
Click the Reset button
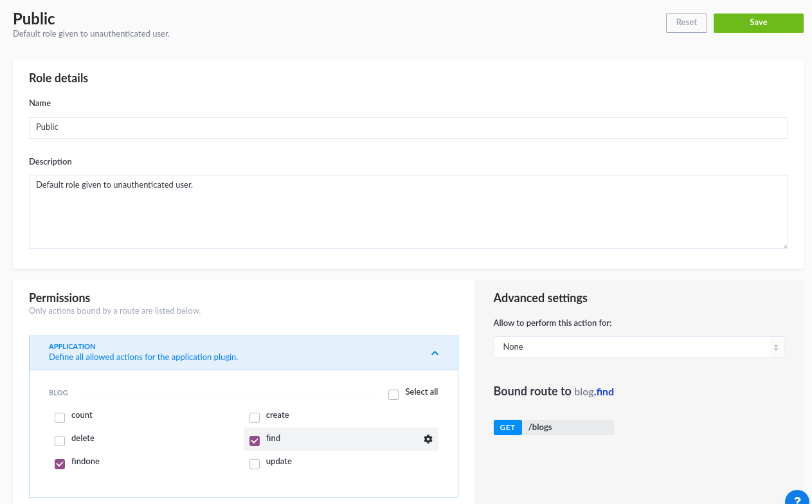click(686, 22)
